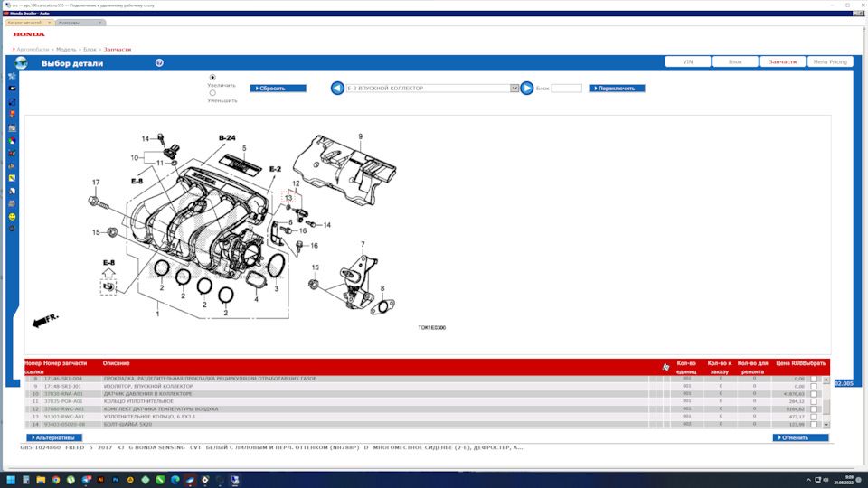Go to next block with right arrow
Screen dimensions: 868x488
(526, 88)
